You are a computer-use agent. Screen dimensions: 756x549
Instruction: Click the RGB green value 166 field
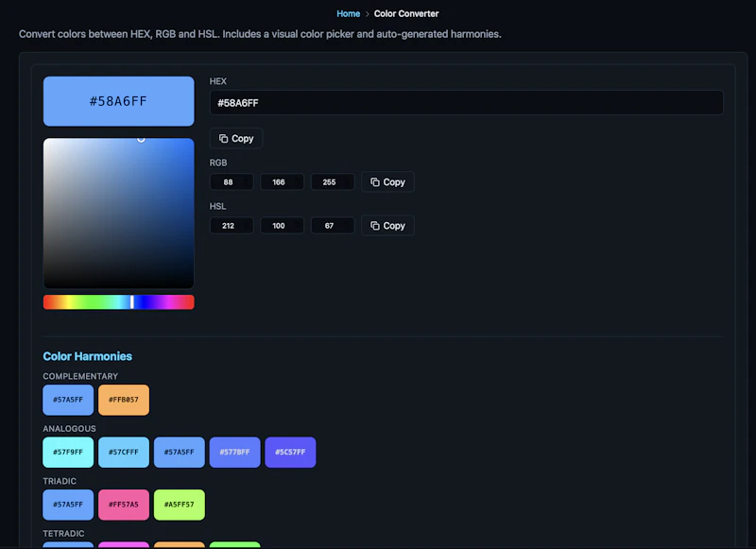(282, 182)
